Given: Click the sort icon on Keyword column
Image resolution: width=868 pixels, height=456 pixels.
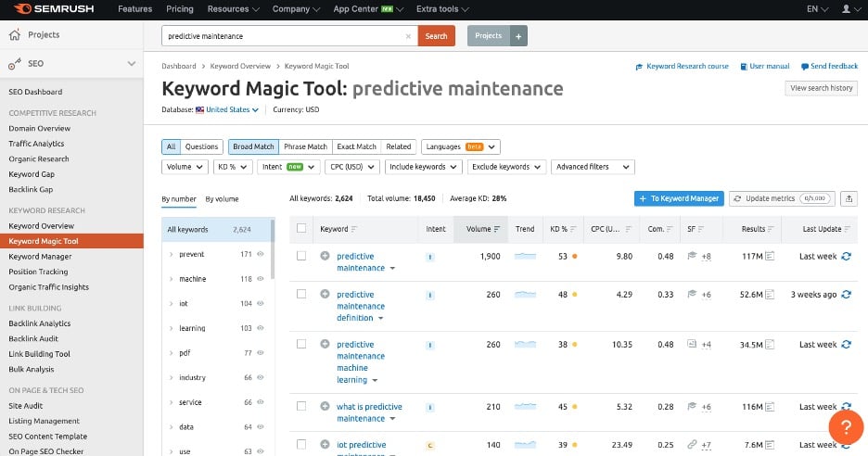Looking at the screenshot, I should 354,229.
